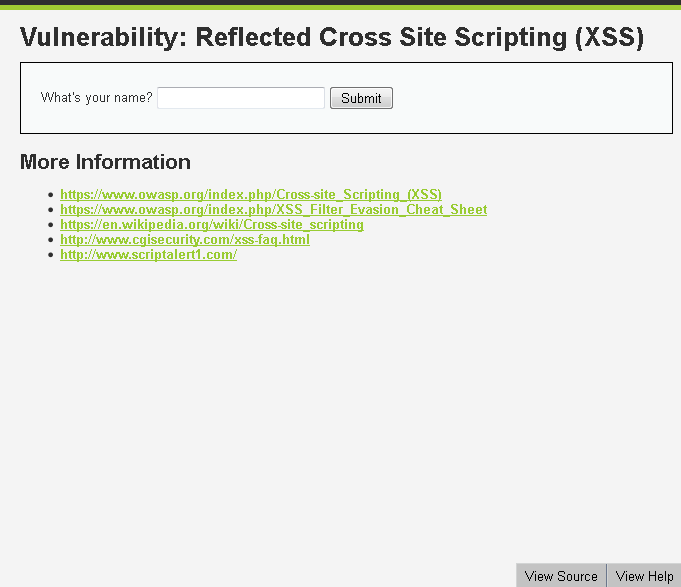681x587 pixels.
Task: Visit the cgisecurity.com xss-faq link
Action: pyautogui.click(x=185, y=240)
